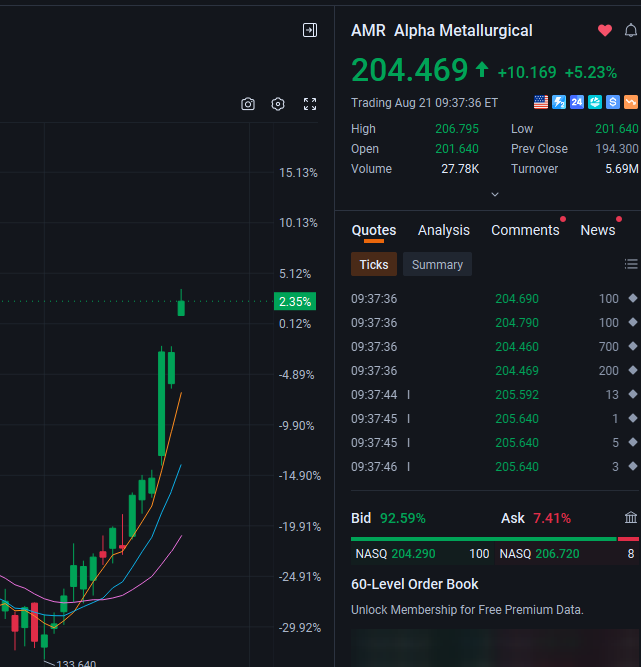
Task: Toggle the red heart watchlist favorite
Action: pos(605,30)
